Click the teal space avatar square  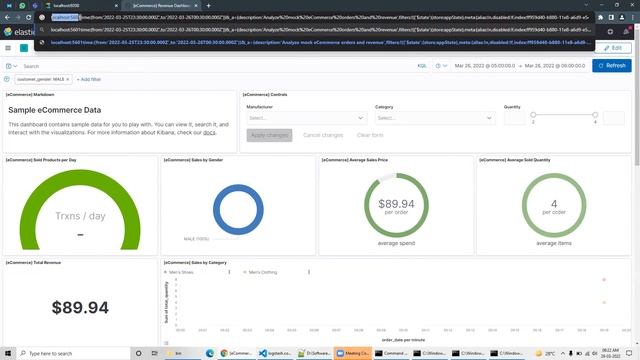point(24,48)
